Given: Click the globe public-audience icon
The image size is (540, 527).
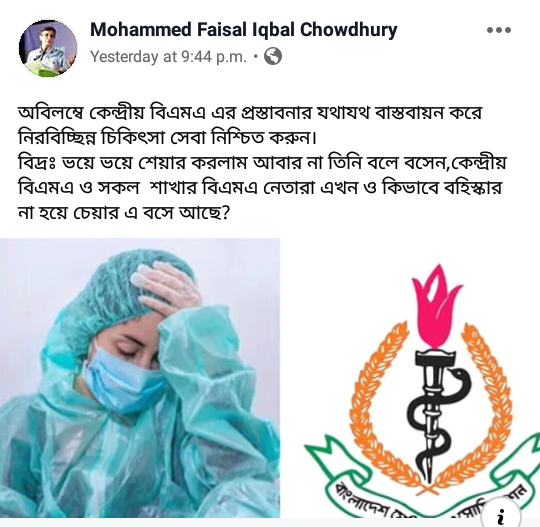Looking at the screenshot, I should [273, 56].
